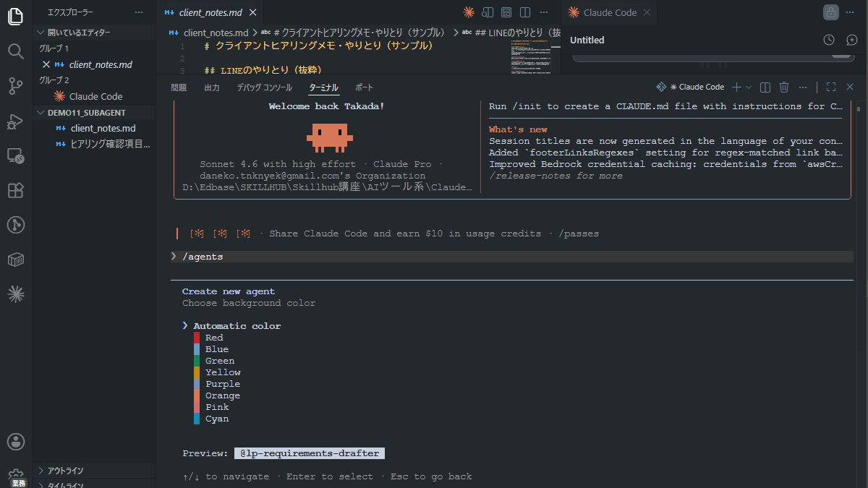Switch to the Debug Console tab
Viewport: 868px width, 488px height.
pos(265,87)
